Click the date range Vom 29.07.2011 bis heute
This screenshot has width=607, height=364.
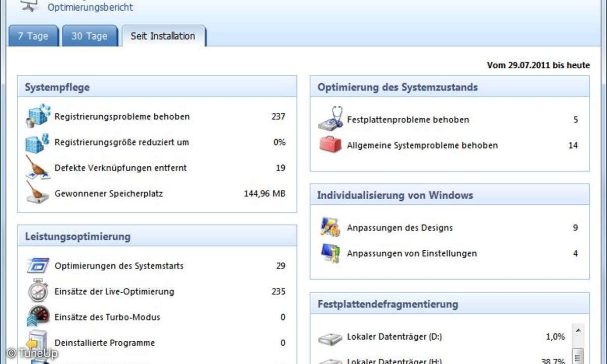tap(538, 65)
